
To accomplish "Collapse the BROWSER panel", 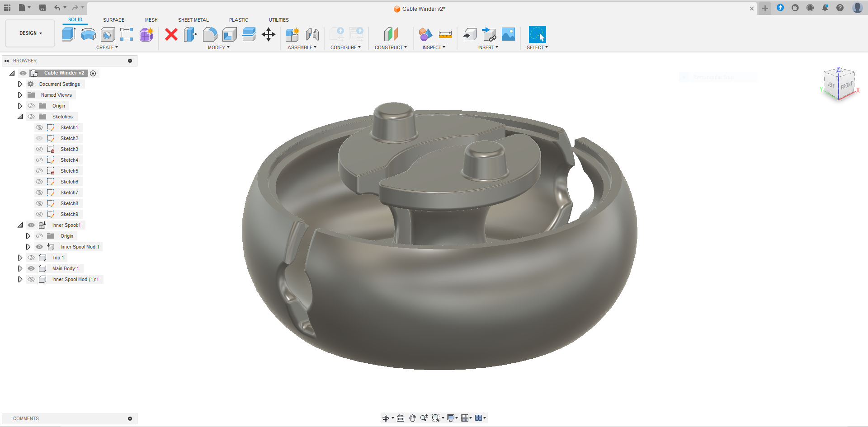I will pos(6,61).
